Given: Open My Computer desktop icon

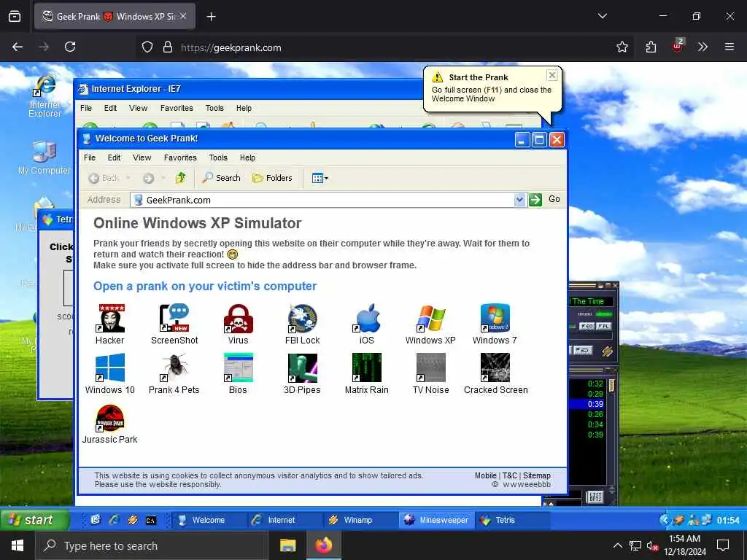Looking at the screenshot, I should (x=44, y=157).
